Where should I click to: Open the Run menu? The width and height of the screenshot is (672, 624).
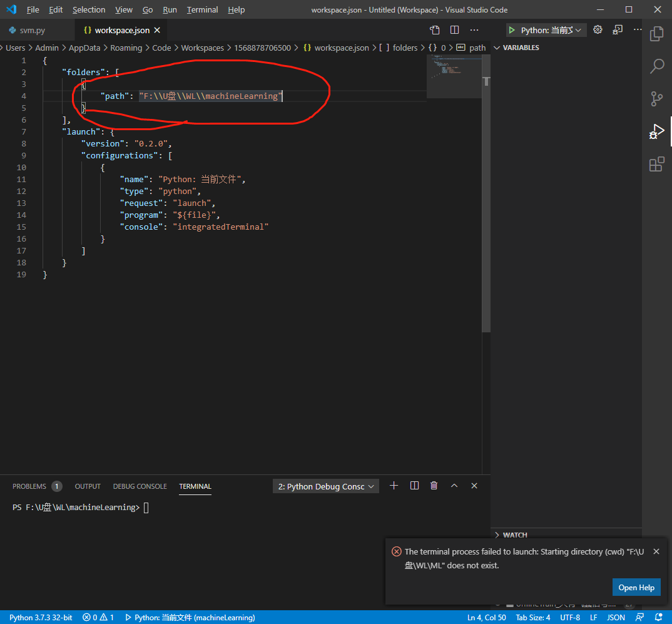click(170, 9)
